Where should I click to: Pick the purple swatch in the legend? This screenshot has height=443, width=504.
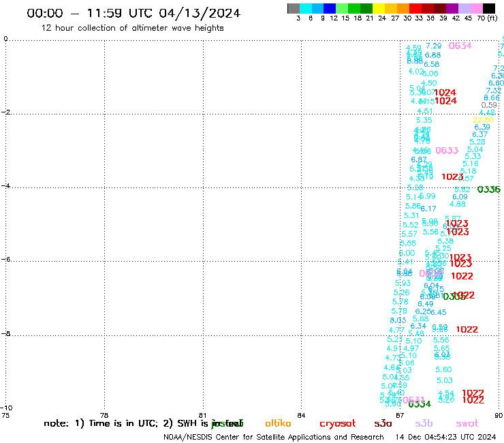[452, 8]
